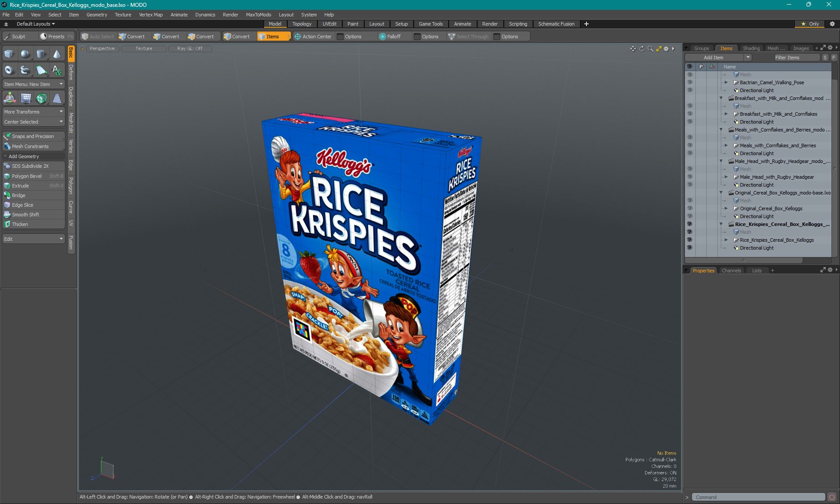This screenshot has width=840, height=504.
Task: Switch to the Shading panel tab
Action: [751, 48]
